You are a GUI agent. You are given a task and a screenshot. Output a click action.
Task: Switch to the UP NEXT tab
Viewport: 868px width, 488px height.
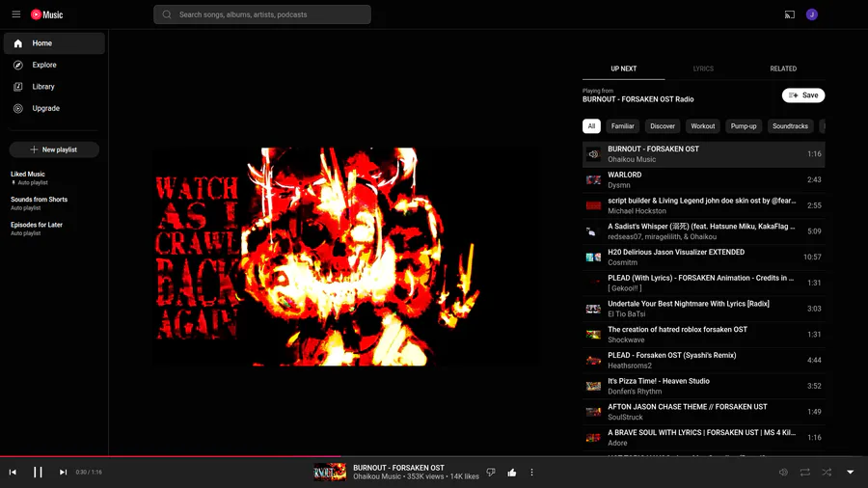point(623,68)
